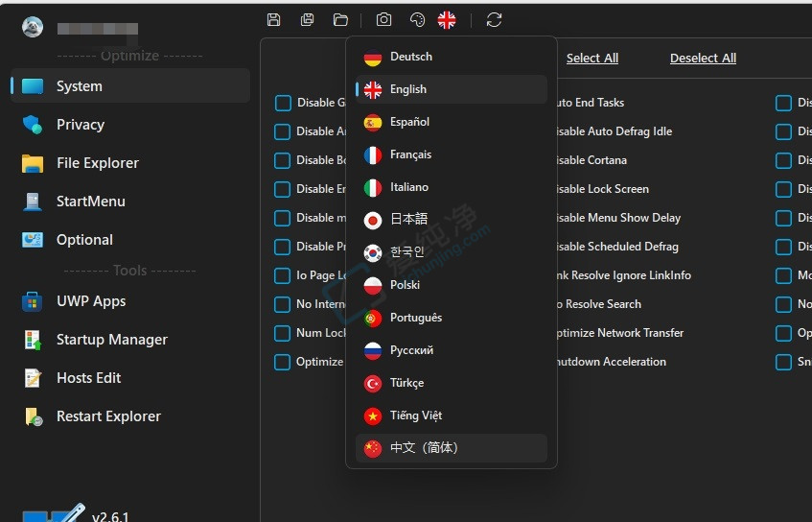Tick the 'Io Page Lo' checkbox
This screenshot has height=522, width=812.
point(283,275)
